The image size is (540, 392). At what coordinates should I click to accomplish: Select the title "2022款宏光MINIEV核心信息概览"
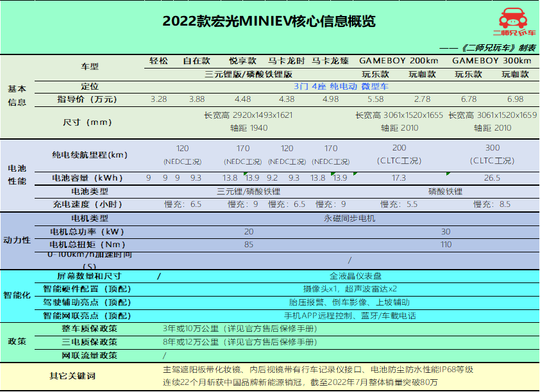(x=269, y=21)
